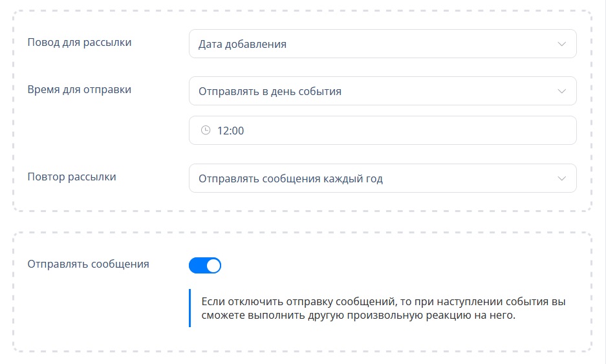Click the Повод для рассылки label
606x364 pixels.
click(x=80, y=42)
